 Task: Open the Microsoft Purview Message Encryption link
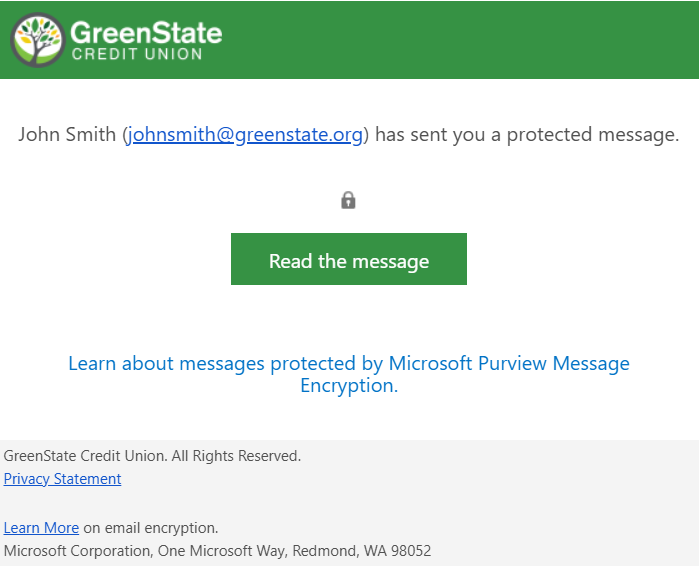(509, 363)
